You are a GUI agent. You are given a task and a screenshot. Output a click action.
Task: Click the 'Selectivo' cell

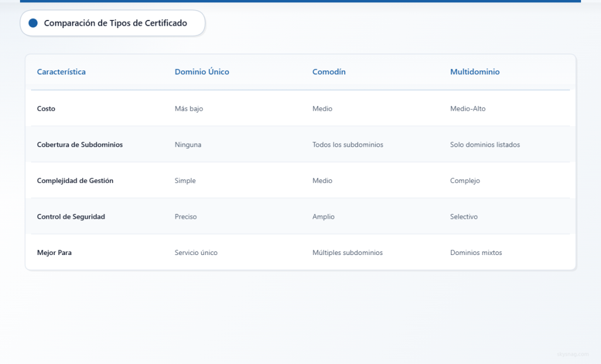click(464, 216)
